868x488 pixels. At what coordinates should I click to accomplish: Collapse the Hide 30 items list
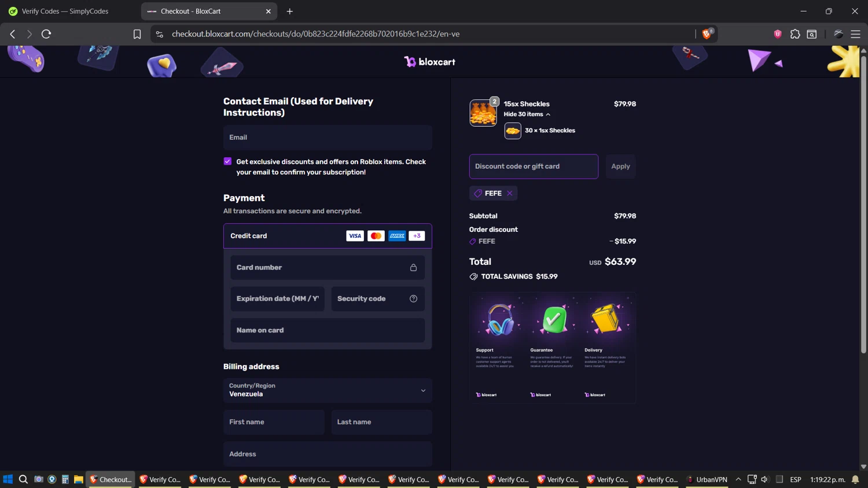[527, 114]
